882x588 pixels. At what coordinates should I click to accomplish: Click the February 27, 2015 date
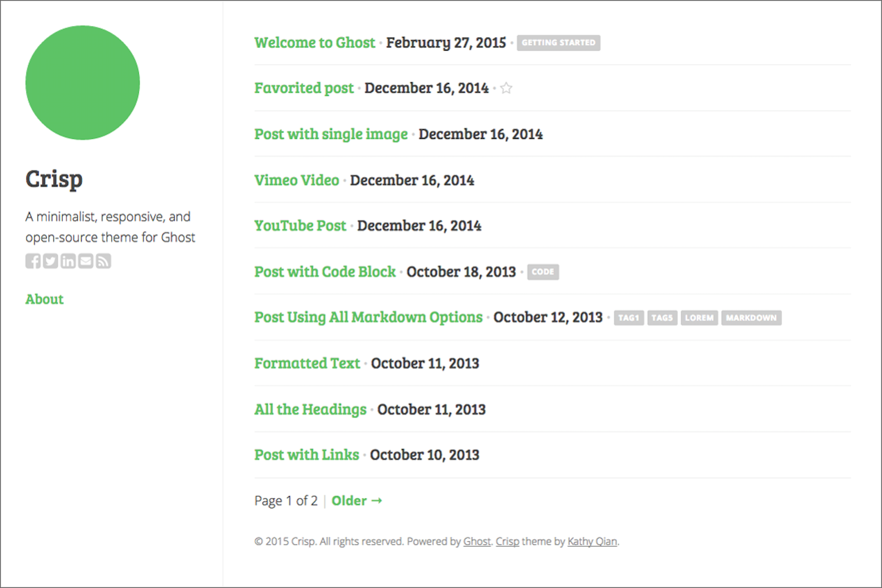pyautogui.click(x=446, y=43)
